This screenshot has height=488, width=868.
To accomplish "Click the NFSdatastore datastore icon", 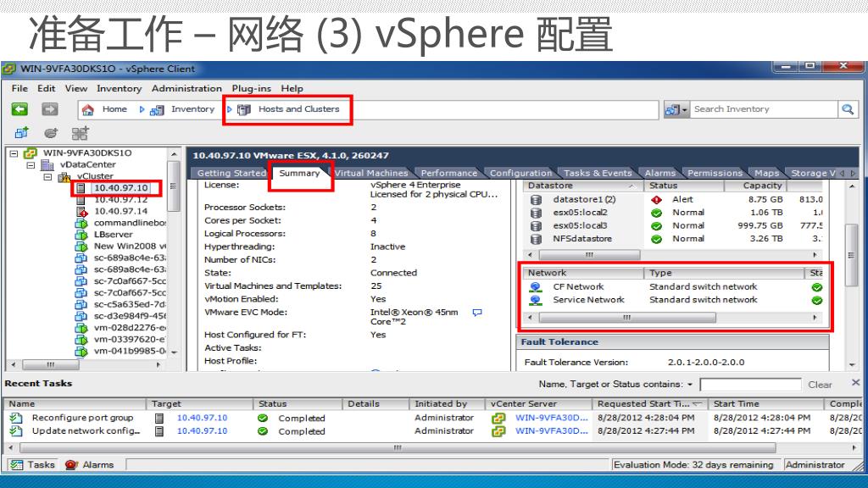I will 536,239.
